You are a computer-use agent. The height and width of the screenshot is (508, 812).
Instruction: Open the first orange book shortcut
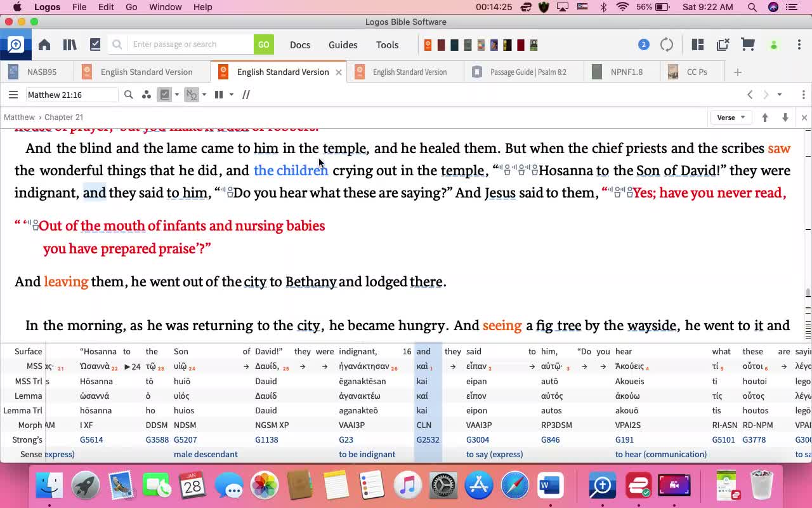428,45
